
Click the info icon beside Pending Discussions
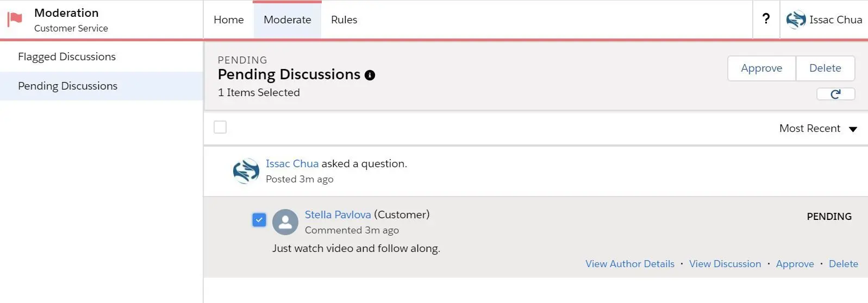pos(370,75)
